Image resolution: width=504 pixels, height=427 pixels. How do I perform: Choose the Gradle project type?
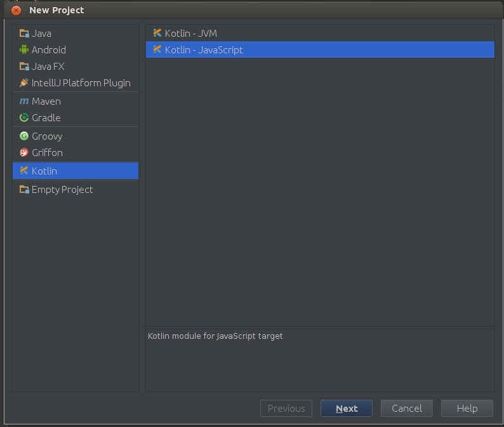[76, 117]
